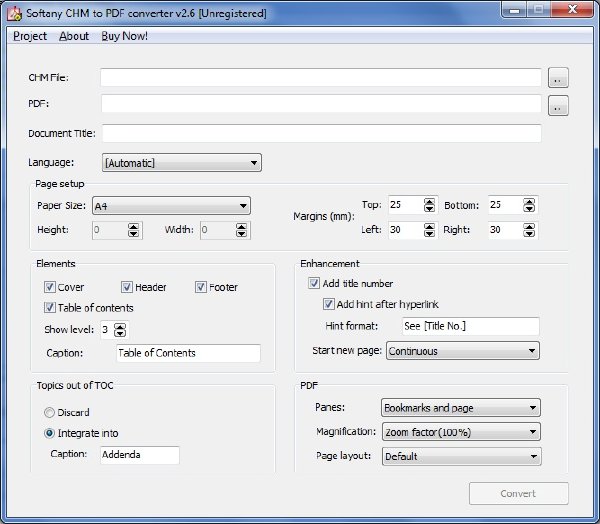Minimize the converter window
The width and height of the screenshot is (600, 524).
tap(514, 10)
